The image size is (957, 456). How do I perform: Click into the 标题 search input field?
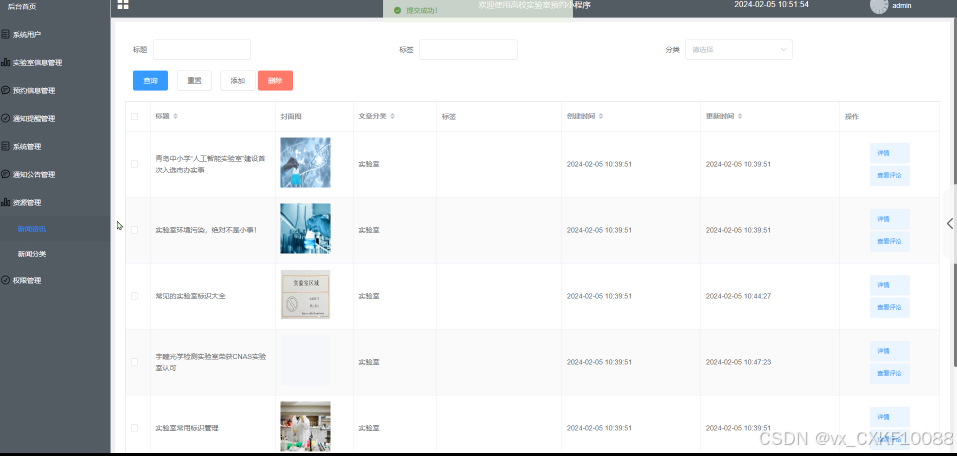point(202,49)
